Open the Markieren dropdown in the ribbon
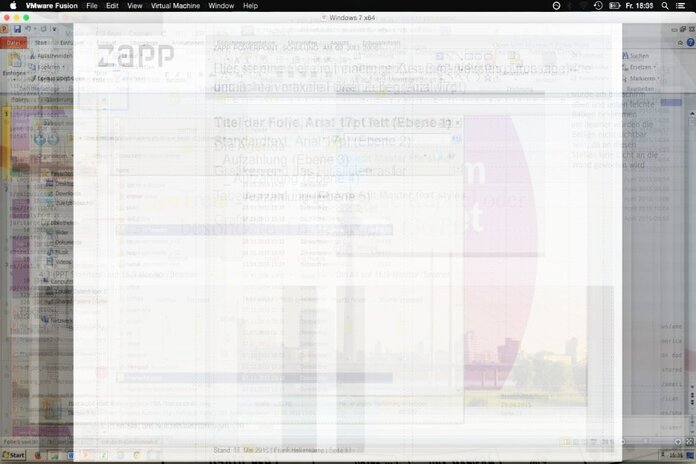The image size is (696, 464). pos(641,78)
